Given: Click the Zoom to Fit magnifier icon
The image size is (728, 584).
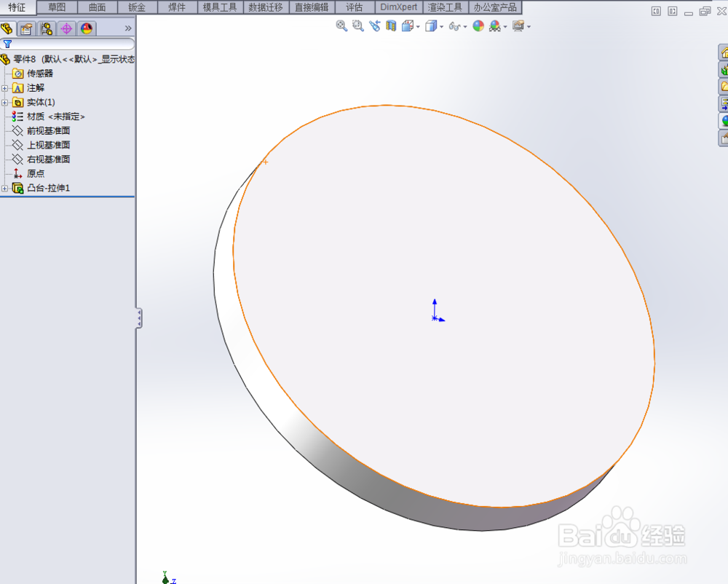Looking at the screenshot, I should point(341,26).
